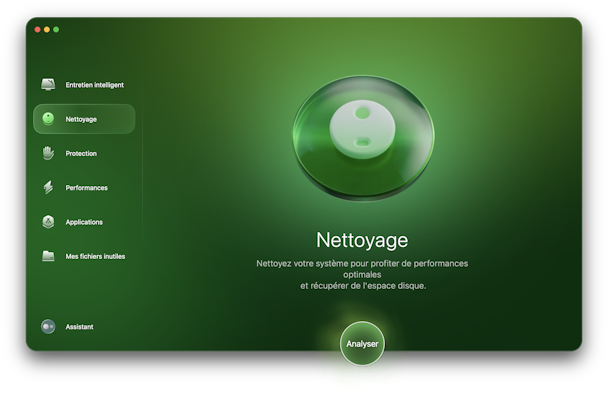Click the Applications hexagon icon
The width and height of the screenshot is (608, 403).
(x=48, y=222)
